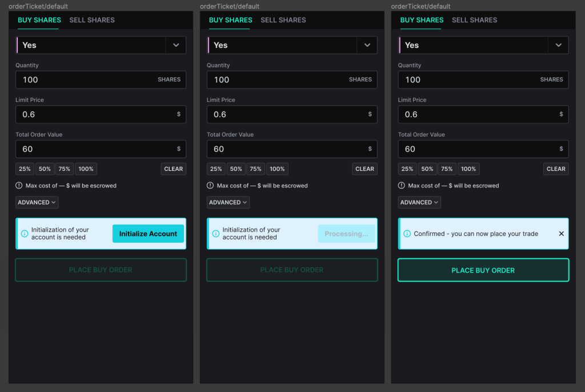Screen dimensions: 585x392
Task: Click CLEAR in the Confirmed ticket
Action: point(556,169)
